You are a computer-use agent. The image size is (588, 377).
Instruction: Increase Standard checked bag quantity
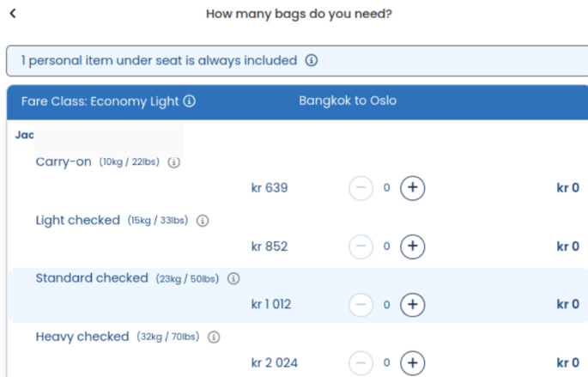[413, 304]
